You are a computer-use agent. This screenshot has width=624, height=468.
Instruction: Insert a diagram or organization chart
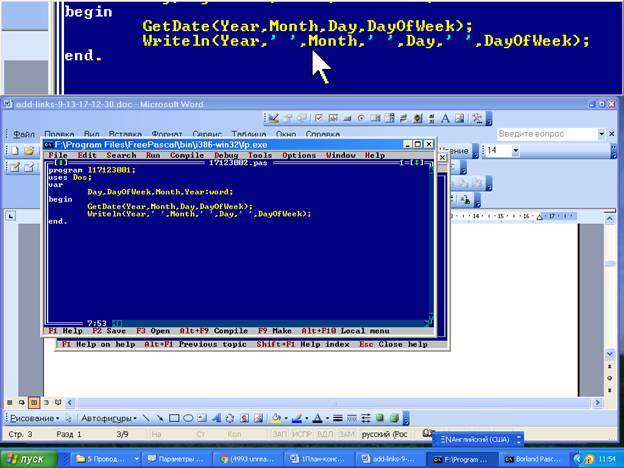[230, 418]
